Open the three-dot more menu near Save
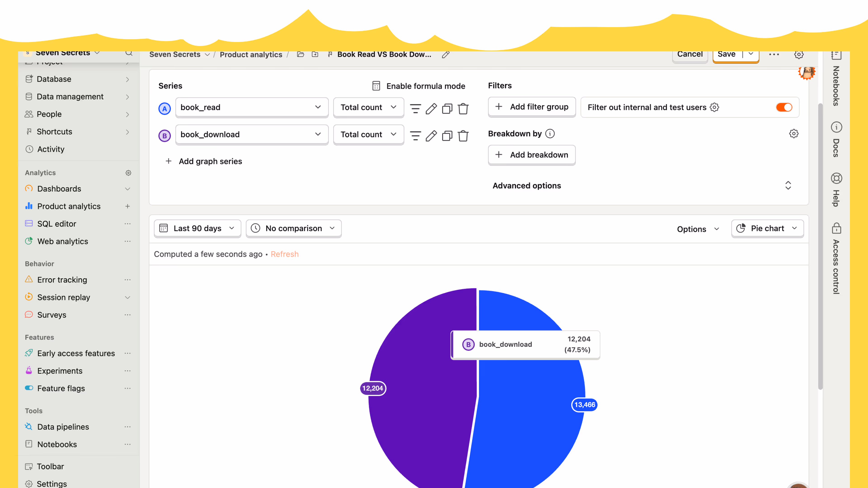 pos(774,54)
